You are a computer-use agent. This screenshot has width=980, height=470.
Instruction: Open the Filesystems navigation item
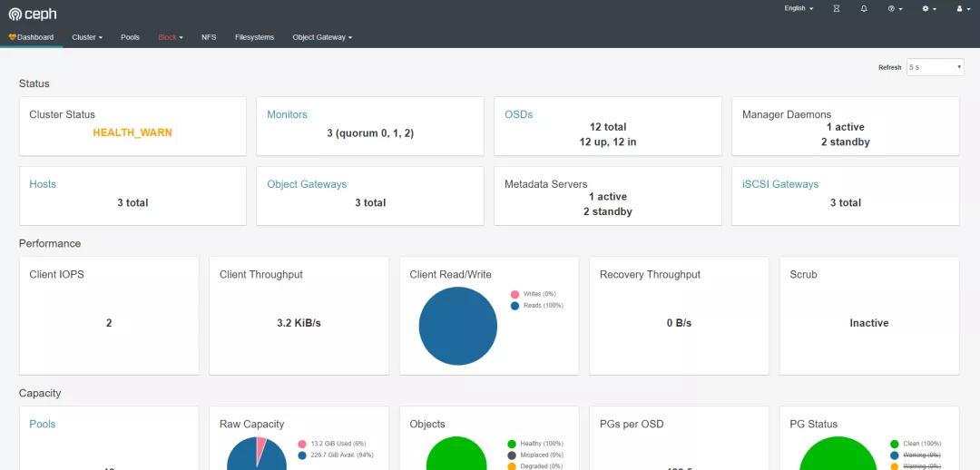(254, 37)
